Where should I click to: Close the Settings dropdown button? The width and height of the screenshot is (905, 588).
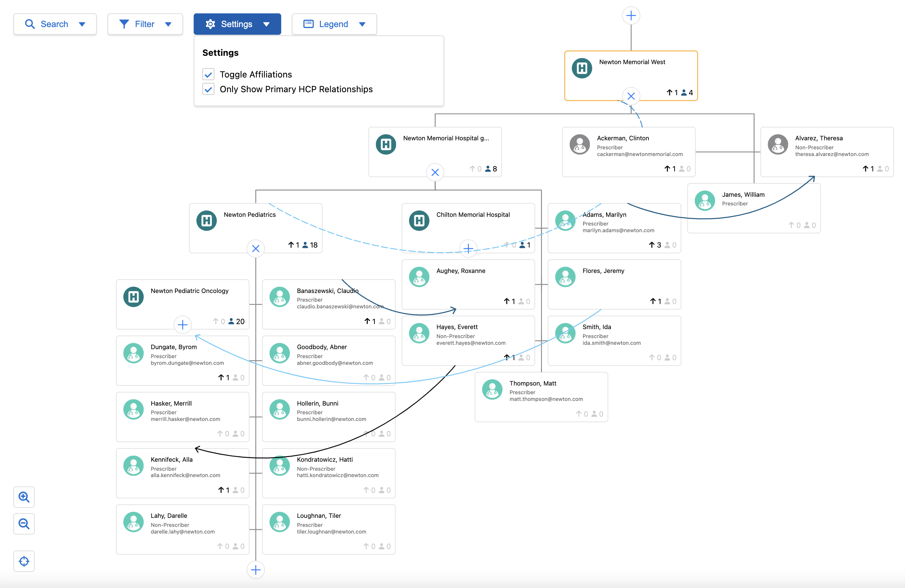[237, 24]
